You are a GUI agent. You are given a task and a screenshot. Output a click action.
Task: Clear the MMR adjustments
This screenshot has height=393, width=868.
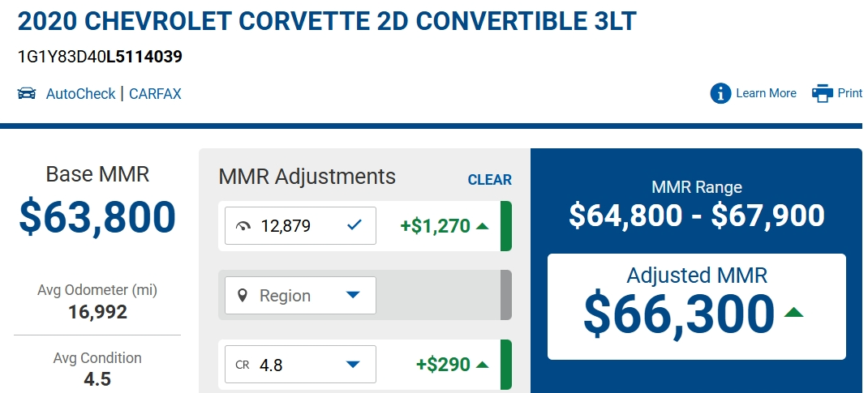click(x=489, y=180)
